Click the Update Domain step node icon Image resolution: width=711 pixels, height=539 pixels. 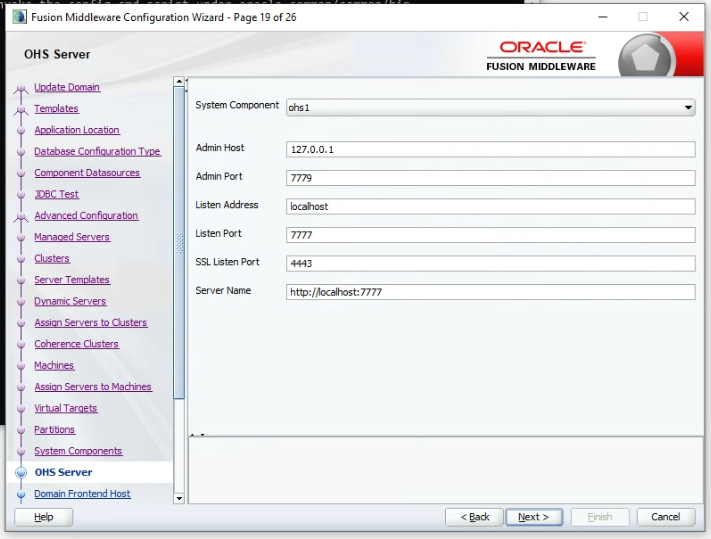click(x=21, y=89)
